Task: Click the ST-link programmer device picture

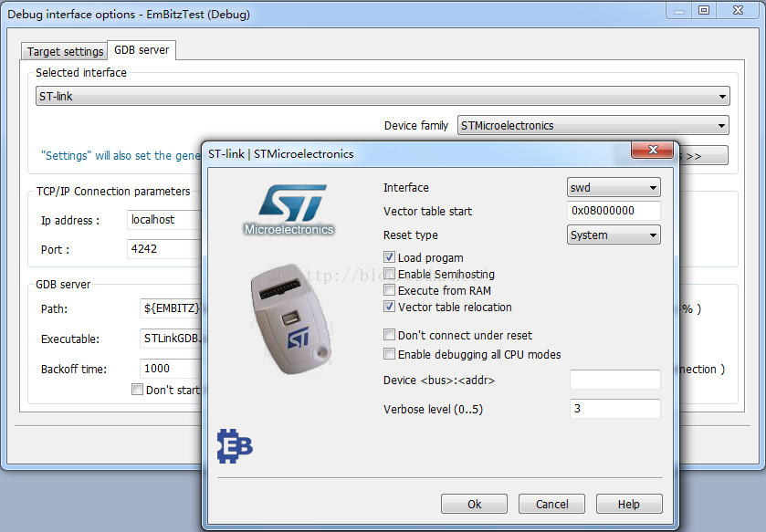Action: point(291,319)
